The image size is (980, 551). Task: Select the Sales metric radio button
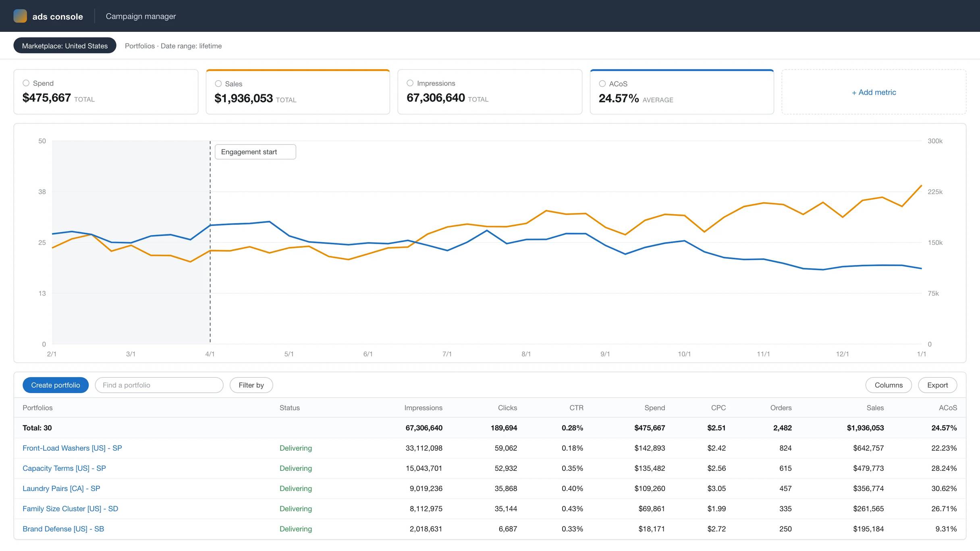218,84
